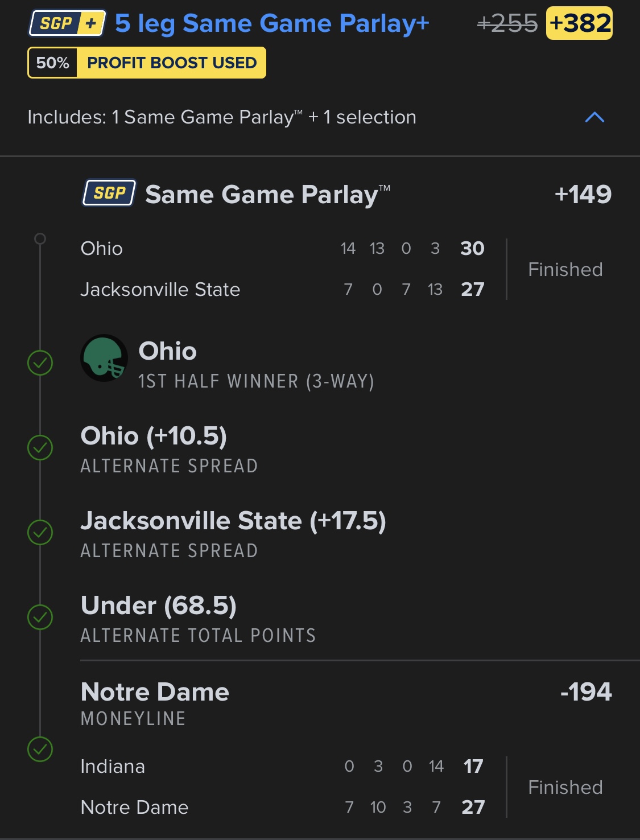
Task: Click checkmark beside Under (68.5) total
Action: click(40, 617)
